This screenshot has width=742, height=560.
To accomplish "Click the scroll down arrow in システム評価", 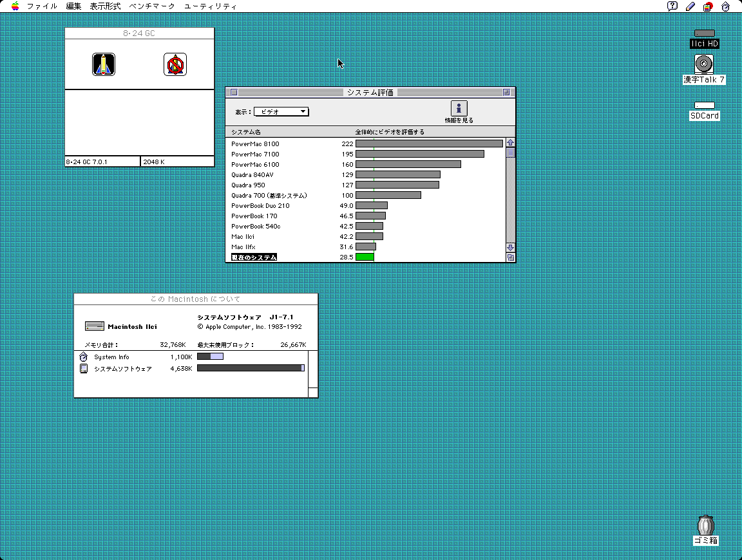I will pyautogui.click(x=510, y=247).
